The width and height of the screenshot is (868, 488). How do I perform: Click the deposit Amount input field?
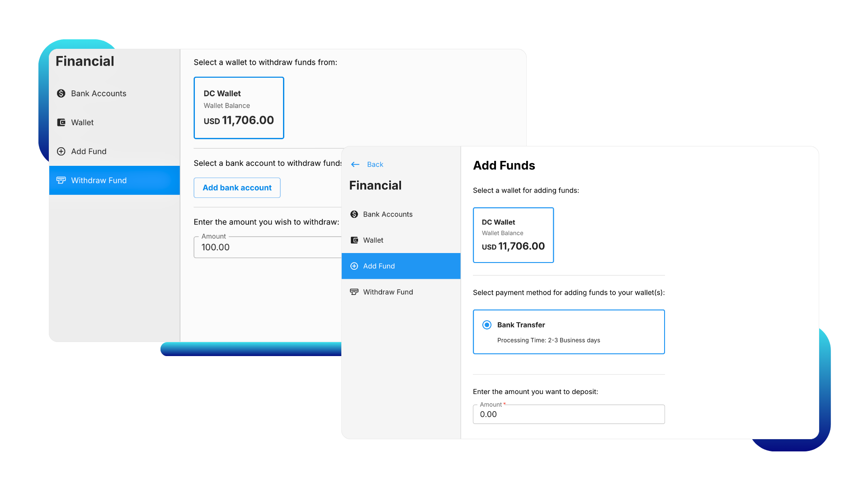[x=569, y=414]
